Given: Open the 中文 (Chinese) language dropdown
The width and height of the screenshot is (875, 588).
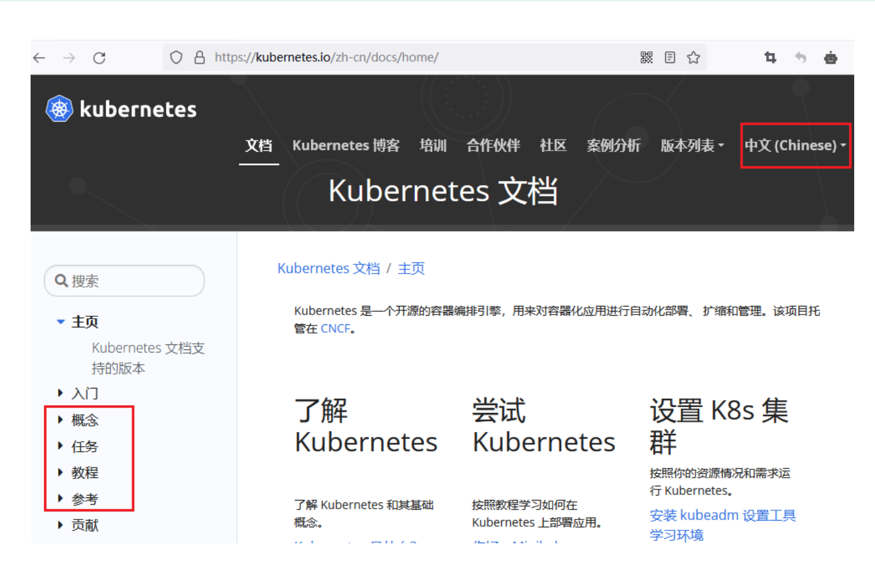Looking at the screenshot, I should [795, 146].
